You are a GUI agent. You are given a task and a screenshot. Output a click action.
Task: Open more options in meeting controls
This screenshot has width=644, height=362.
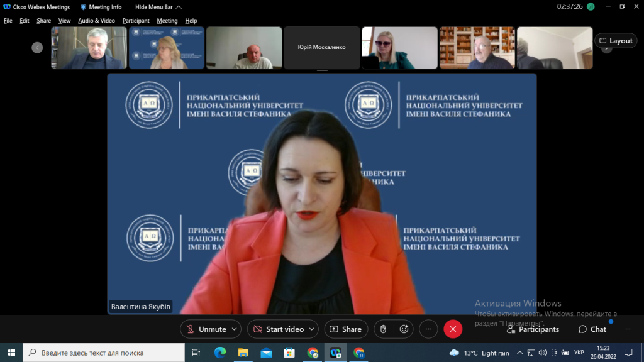[428, 329]
